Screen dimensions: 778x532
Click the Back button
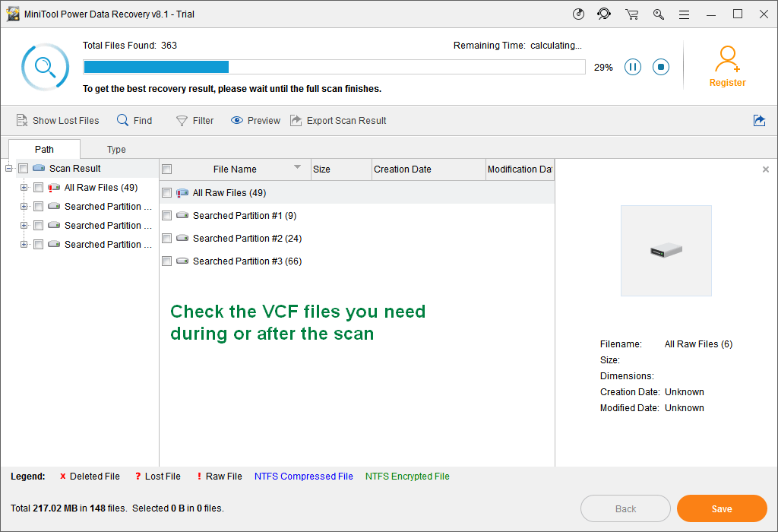click(x=626, y=508)
